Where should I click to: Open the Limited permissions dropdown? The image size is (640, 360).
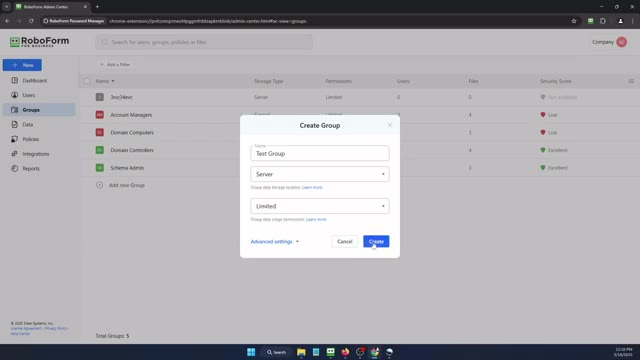[320, 206]
